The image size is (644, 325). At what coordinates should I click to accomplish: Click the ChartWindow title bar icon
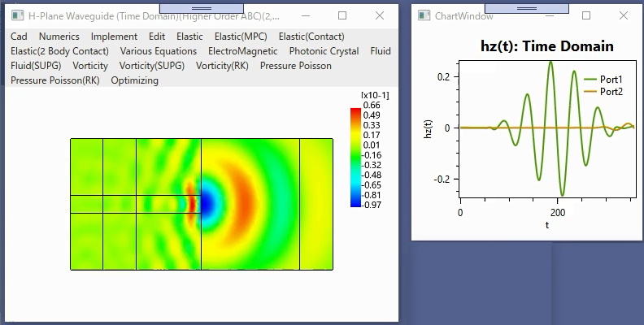424,15
